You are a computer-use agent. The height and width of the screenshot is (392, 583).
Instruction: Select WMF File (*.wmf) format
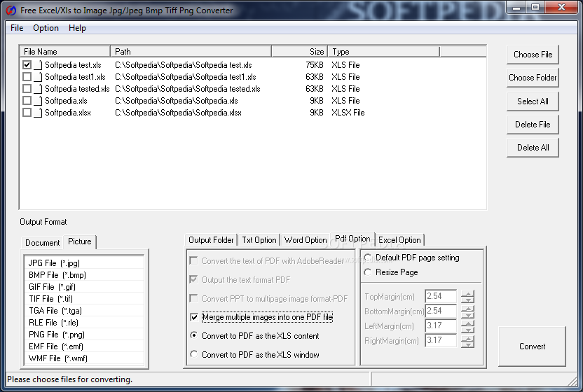tap(84, 358)
